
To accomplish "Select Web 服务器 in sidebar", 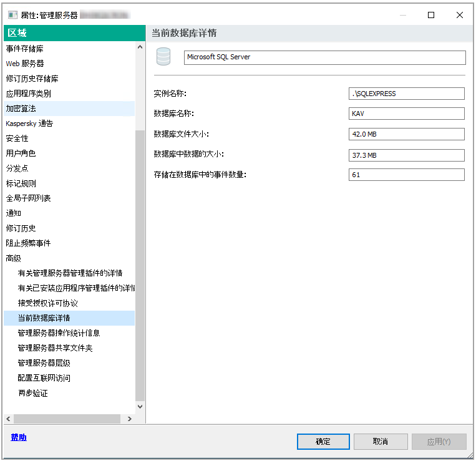I will coord(69,64).
